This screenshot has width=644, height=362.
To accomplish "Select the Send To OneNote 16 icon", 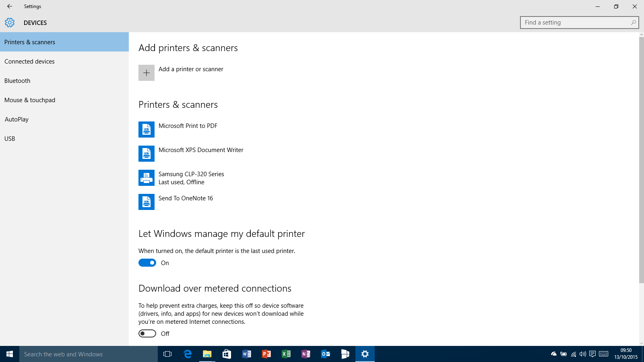I will pyautogui.click(x=147, y=202).
